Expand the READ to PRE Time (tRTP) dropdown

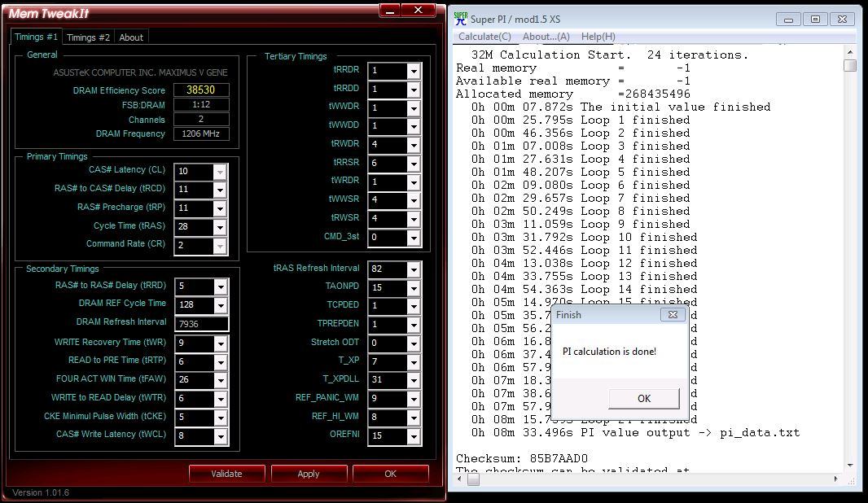point(221,362)
